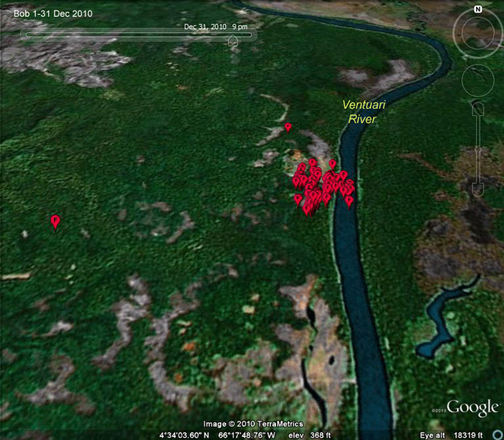Click the Dec 31, 2010 9 pm timestamp
This screenshot has height=440, width=504.
216,26
